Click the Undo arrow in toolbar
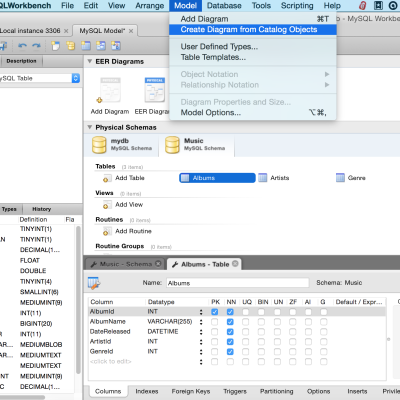Image resolution: width=400 pixels, height=400 pixels. coord(22,46)
